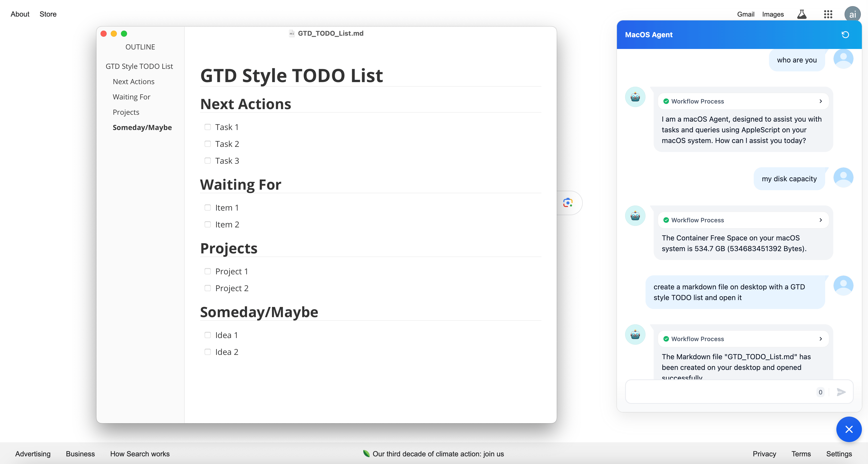Screen dimensions: 868x464
Task: Open the Gmail link in menu bar
Action: [x=746, y=14]
